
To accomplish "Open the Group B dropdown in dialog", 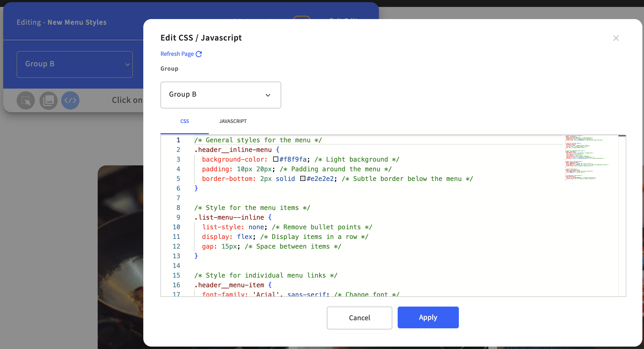I will pos(221,95).
